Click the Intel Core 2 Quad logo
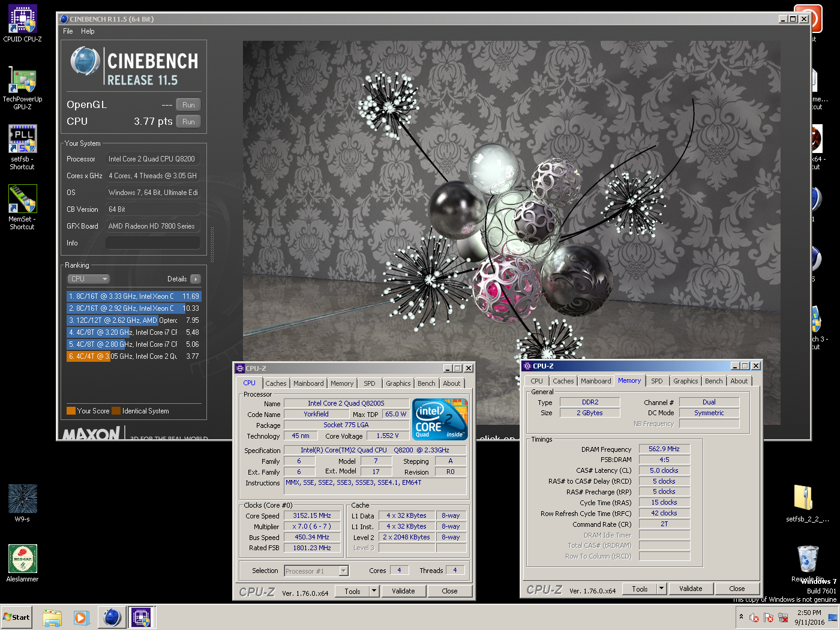The width and height of the screenshot is (840, 630). (440, 419)
